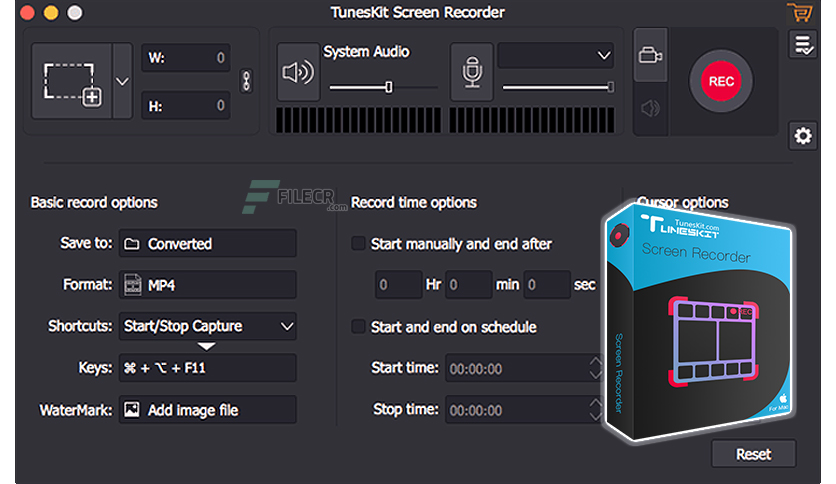This screenshot has height=484, width=836.
Task: Toggle the microphone icon
Action: click(x=472, y=72)
